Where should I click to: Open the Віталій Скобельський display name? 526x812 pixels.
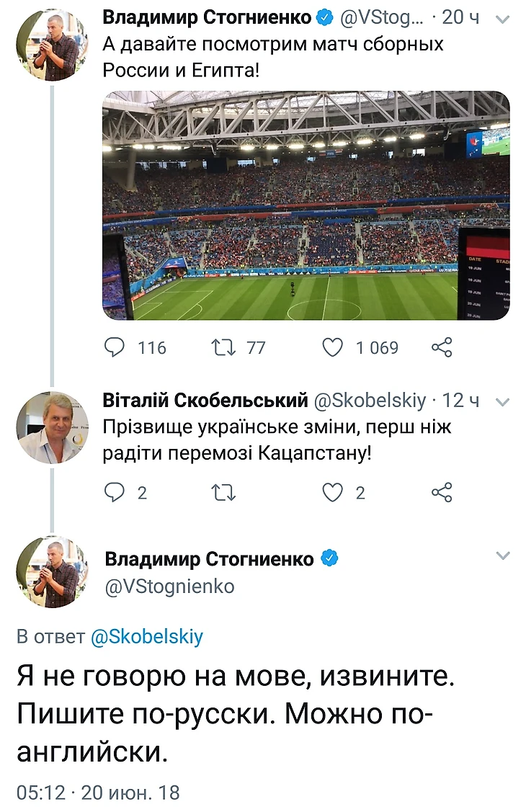pos(206,400)
